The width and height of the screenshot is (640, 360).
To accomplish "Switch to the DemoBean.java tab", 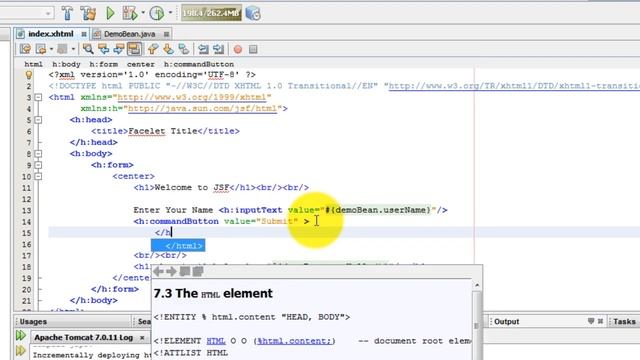I will (x=129, y=34).
